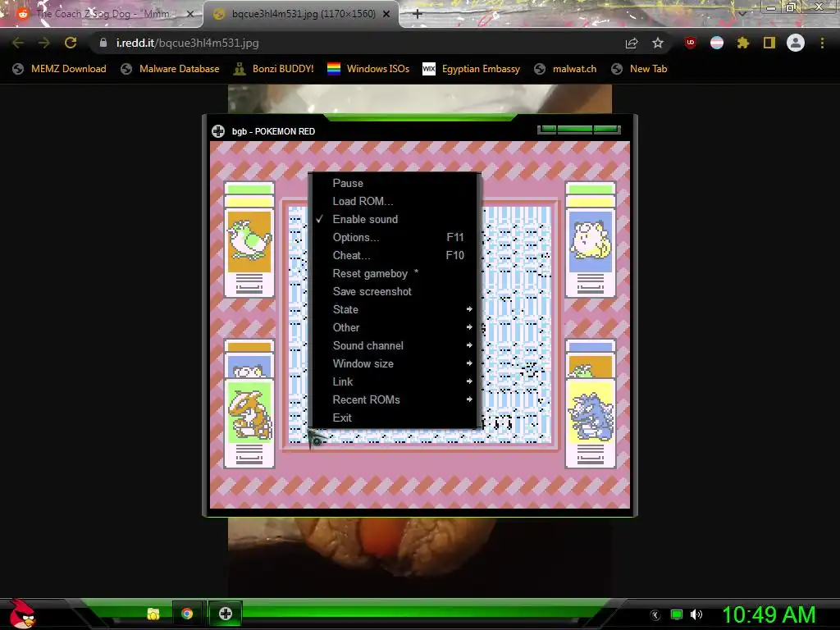Open the malwat.ch bookmark

click(x=565, y=69)
